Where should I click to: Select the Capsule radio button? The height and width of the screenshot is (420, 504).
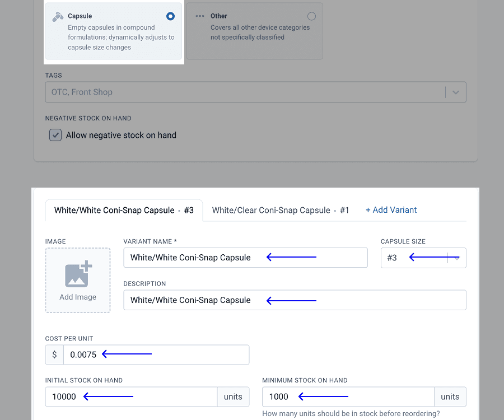coord(170,16)
